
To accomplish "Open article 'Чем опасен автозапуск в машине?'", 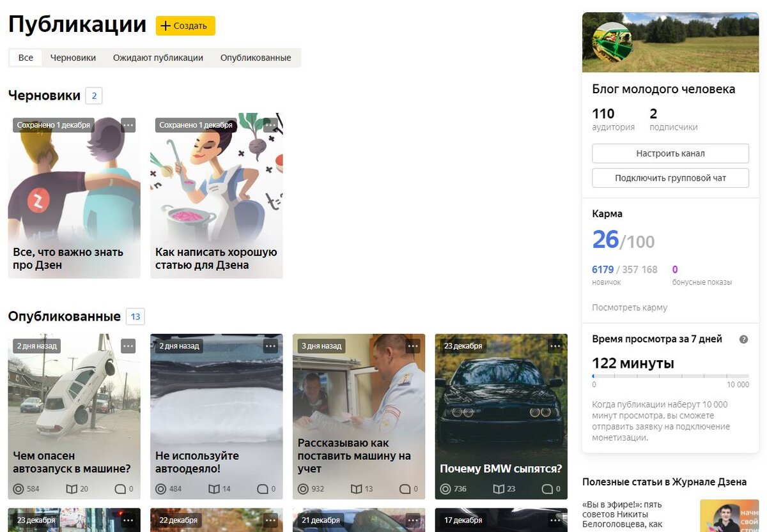I will pyautogui.click(x=74, y=416).
